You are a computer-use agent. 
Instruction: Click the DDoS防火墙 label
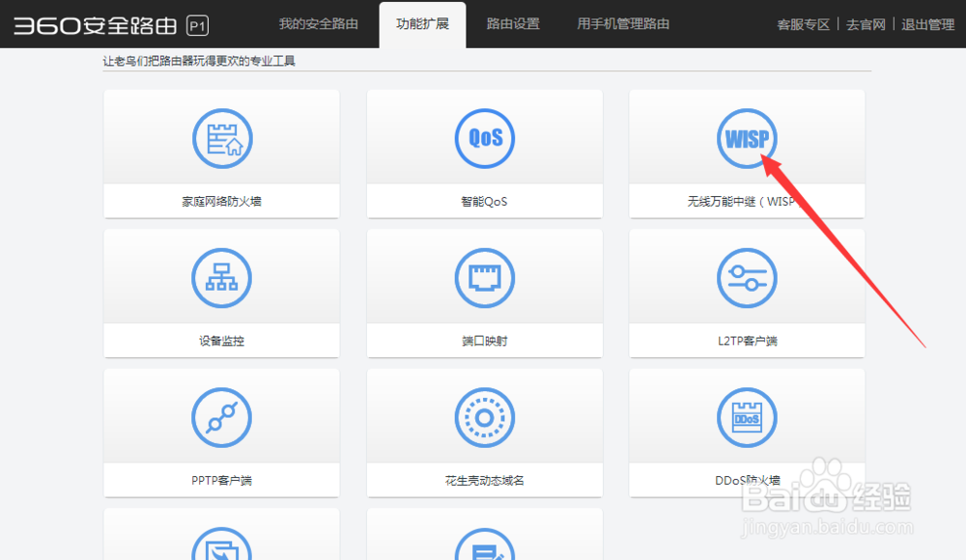pos(747,481)
